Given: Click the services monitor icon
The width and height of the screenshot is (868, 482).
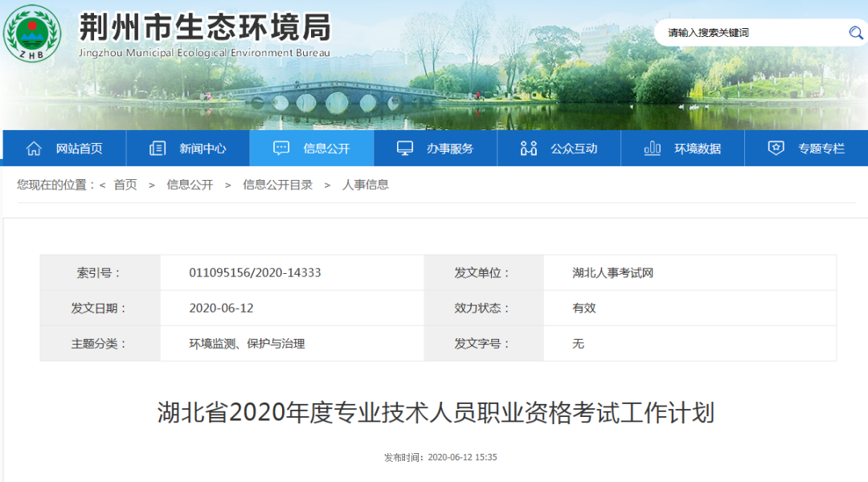Looking at the screenshot, I should pos(405,149).
